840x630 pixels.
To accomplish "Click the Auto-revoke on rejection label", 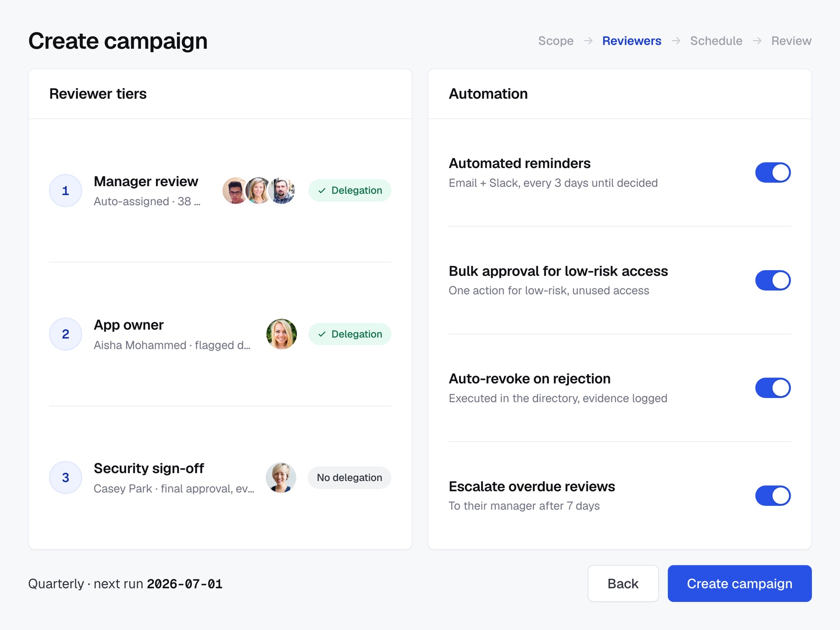I will point(529,378).
